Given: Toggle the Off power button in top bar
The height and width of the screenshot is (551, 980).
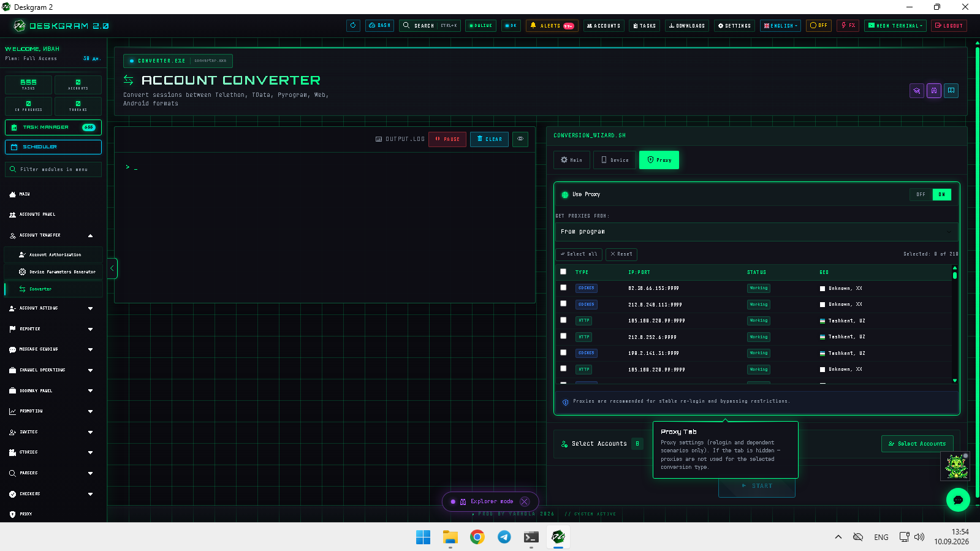Looking at the screenshot, I should pyautogui.click(x=819, y=26).
